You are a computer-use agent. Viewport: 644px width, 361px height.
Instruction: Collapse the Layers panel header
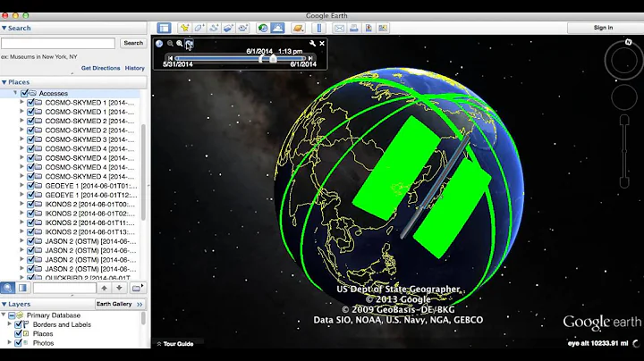(47, 304)
